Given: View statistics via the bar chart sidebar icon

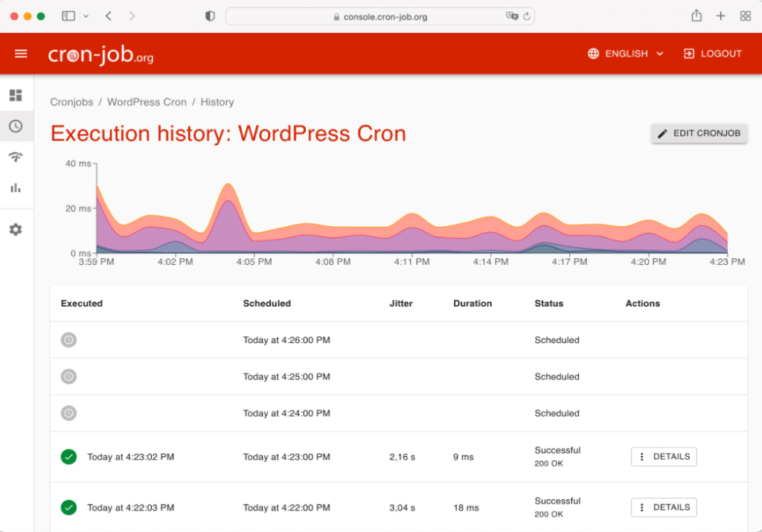Looking at the screenshot, I should tap(16, 188).
